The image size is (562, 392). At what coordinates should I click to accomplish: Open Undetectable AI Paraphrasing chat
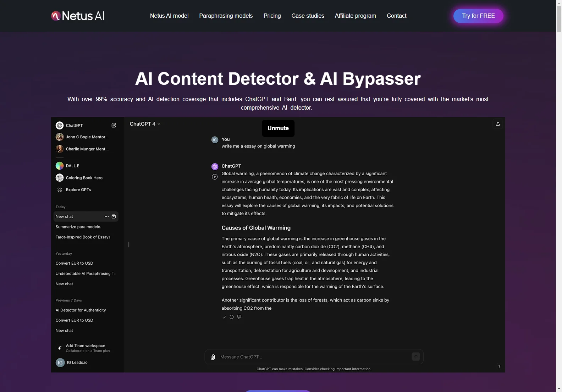point(86,274)
